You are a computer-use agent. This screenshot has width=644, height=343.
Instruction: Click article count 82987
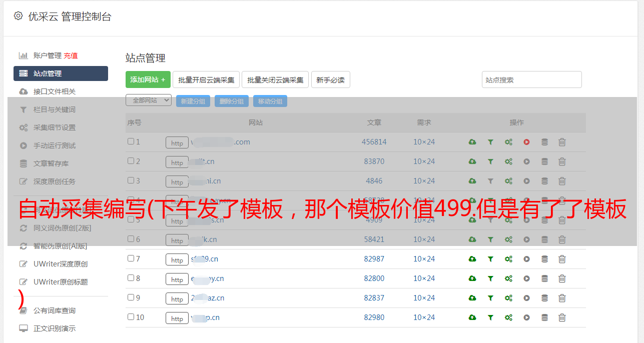[374, 259]
